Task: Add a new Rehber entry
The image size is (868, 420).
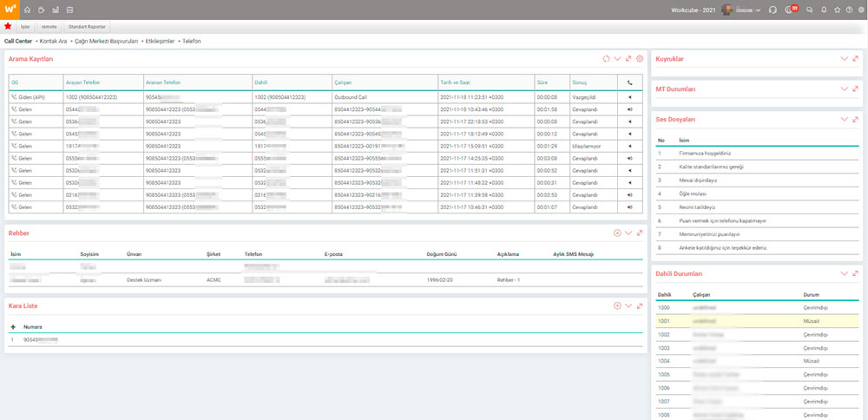Action: click(617, 233)
